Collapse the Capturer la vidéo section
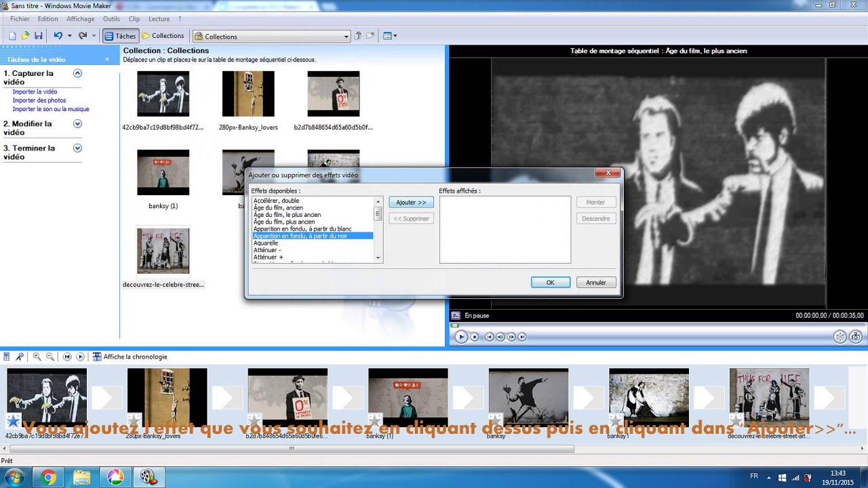 [77, 73]
